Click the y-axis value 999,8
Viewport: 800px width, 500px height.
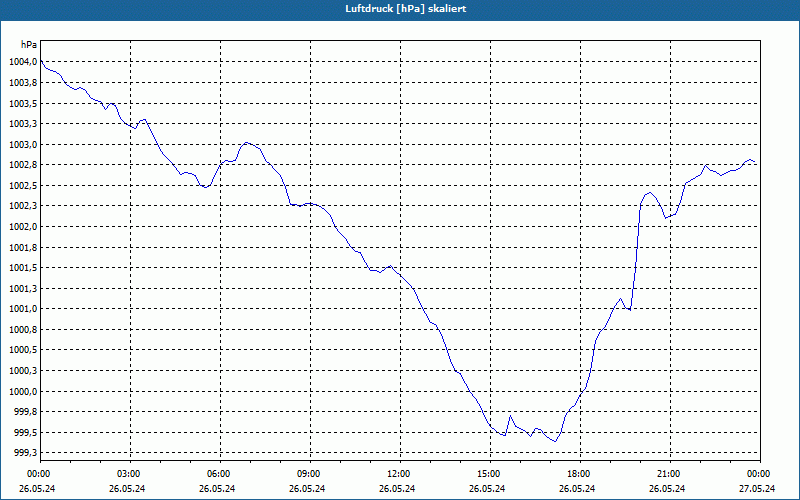point(25,412)
